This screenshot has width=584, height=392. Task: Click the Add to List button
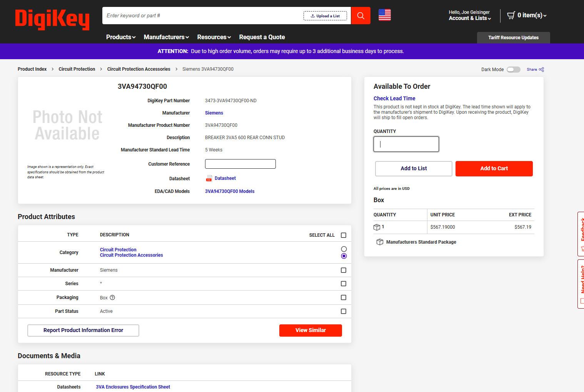click(414, 169)
